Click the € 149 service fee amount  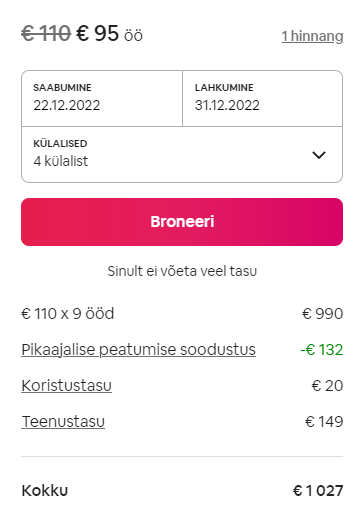[x=324, y=422]
